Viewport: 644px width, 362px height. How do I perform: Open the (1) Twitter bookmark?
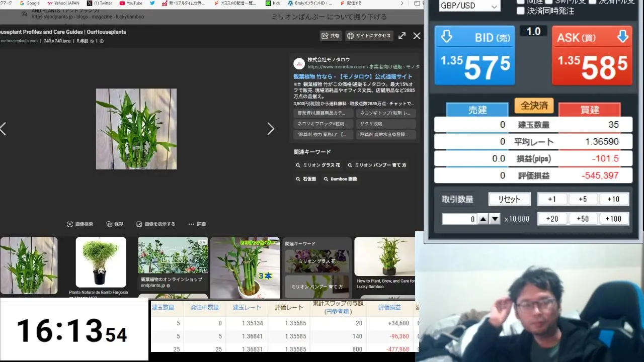click(x=99, y=3)
